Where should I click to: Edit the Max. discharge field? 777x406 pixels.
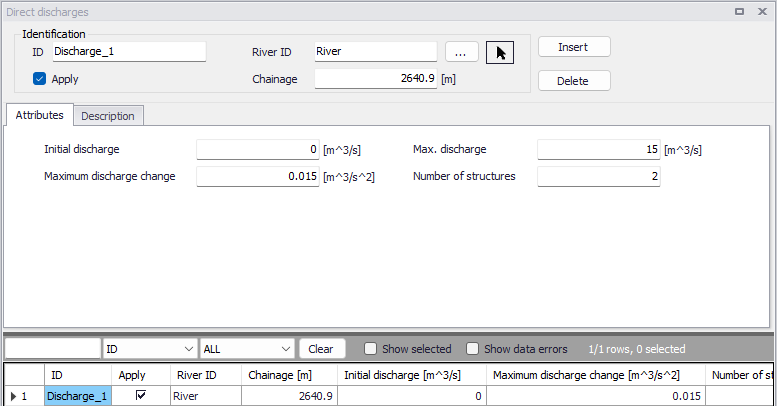tap(599, 149)
